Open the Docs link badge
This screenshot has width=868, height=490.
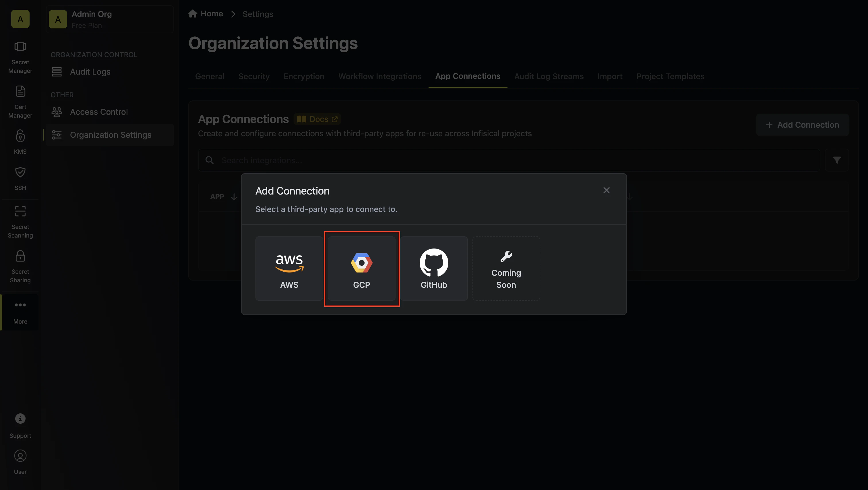[317, 119]
